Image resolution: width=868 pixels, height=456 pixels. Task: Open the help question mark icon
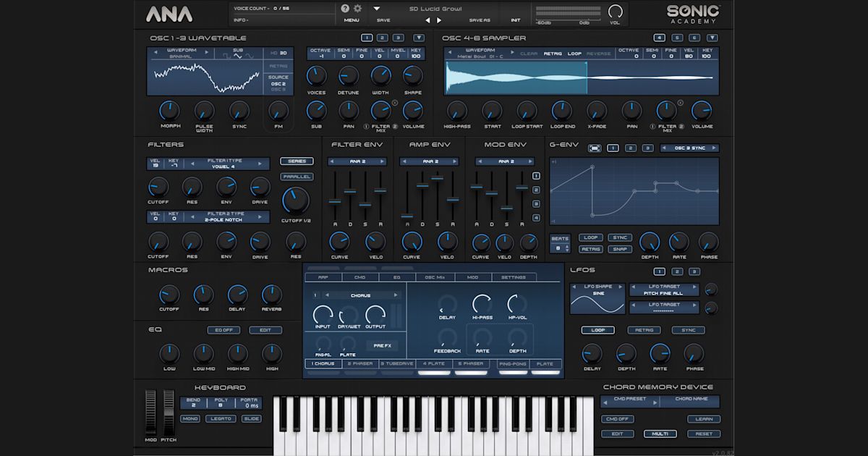click(345, 8)
